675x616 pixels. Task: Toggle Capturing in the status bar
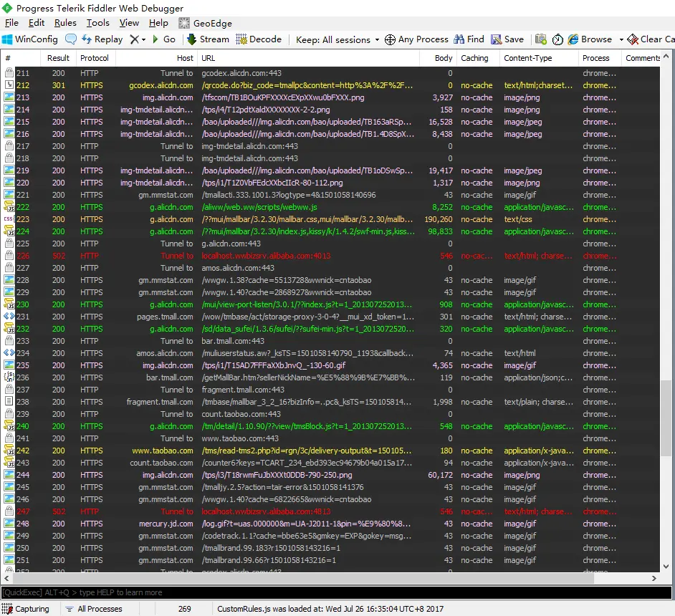26,609
